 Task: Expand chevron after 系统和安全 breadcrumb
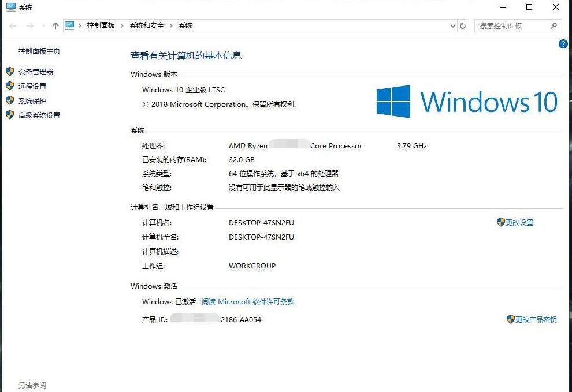170,25
